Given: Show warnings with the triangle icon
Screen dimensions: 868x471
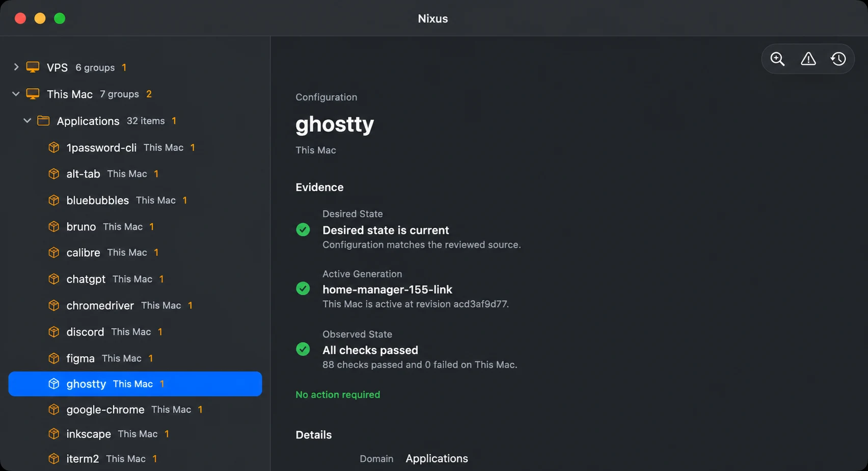Looking at the screenshot, I should pyautogui.click(x=808, y=59).
